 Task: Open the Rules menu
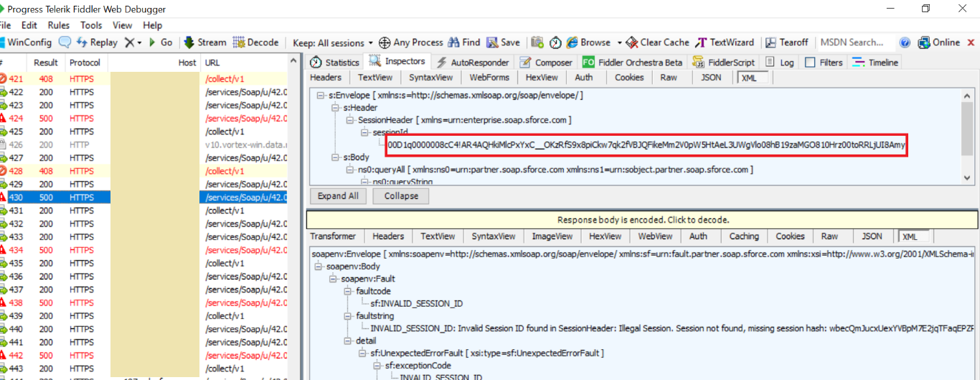59,25
